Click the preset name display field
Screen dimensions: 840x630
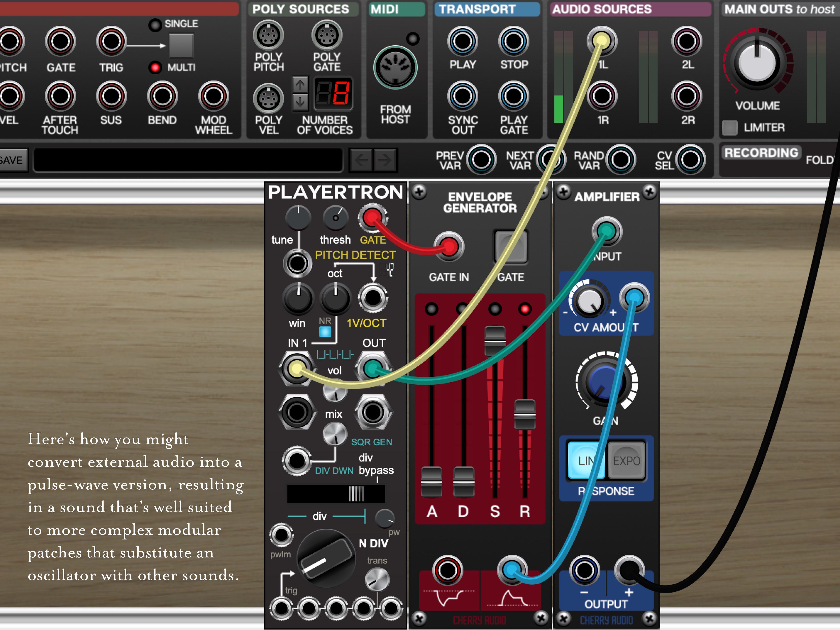[x=188, y=160]
